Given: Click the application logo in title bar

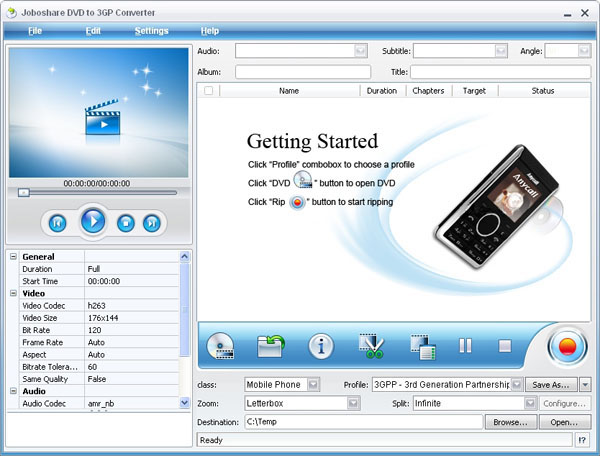Looking at the screenshot, I should tap(12, 13).
